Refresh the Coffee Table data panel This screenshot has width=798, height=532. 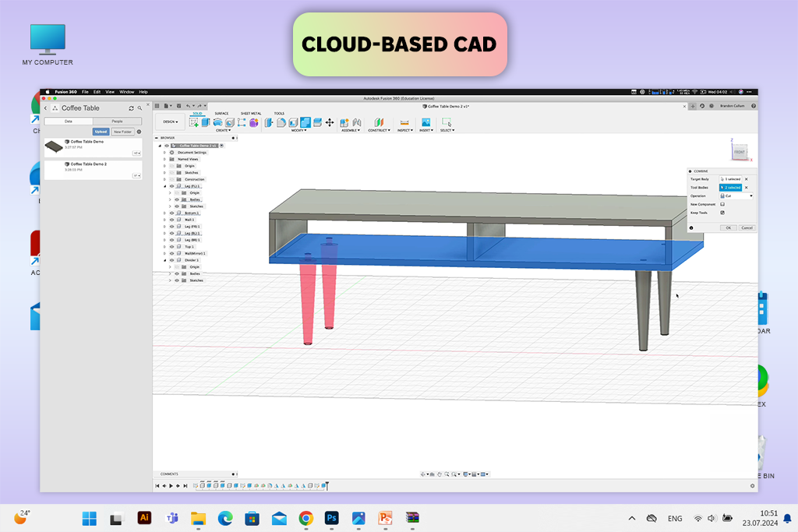(131, 108)
